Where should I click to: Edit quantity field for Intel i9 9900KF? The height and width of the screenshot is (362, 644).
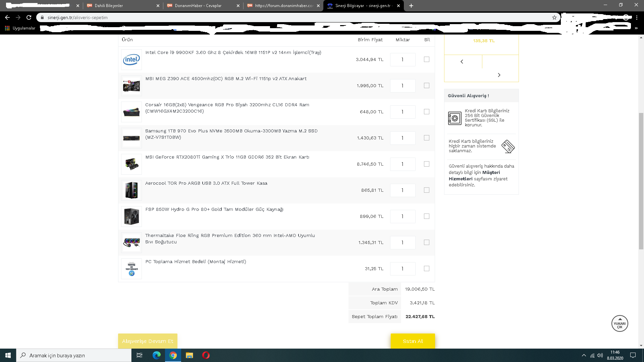[x=402, y=60]
